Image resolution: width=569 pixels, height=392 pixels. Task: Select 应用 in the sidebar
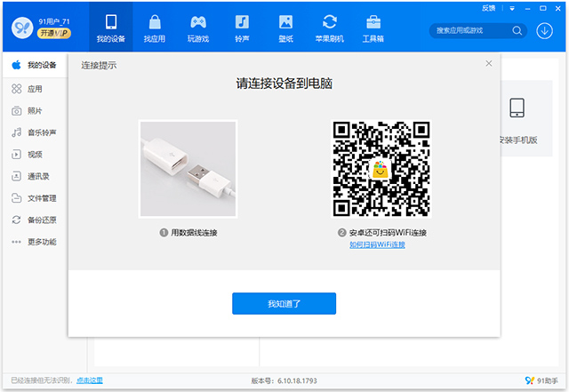pos(36,89)
